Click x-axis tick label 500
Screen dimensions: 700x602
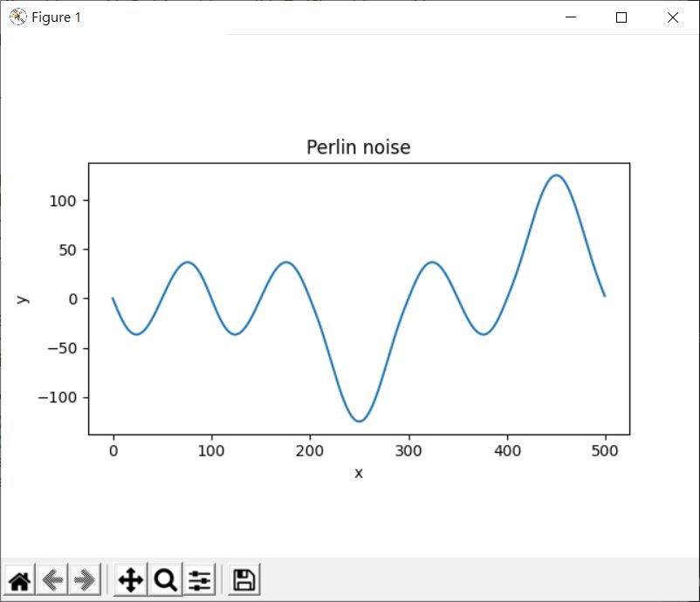click(x=605, y=451)
